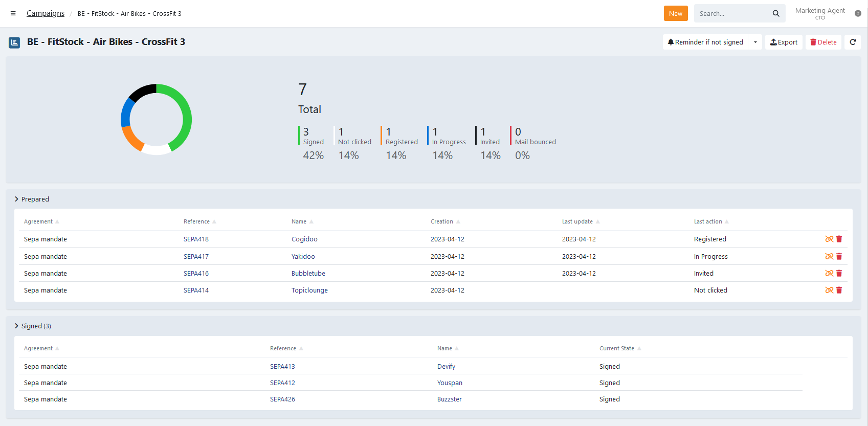Open the Reminder dropdown arrow

pyautogui.click(x=755, y=42)
